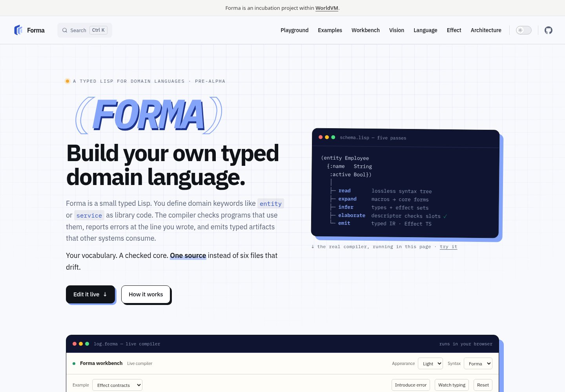Click the 'runs in your browser' text

(x=466, y=344)
